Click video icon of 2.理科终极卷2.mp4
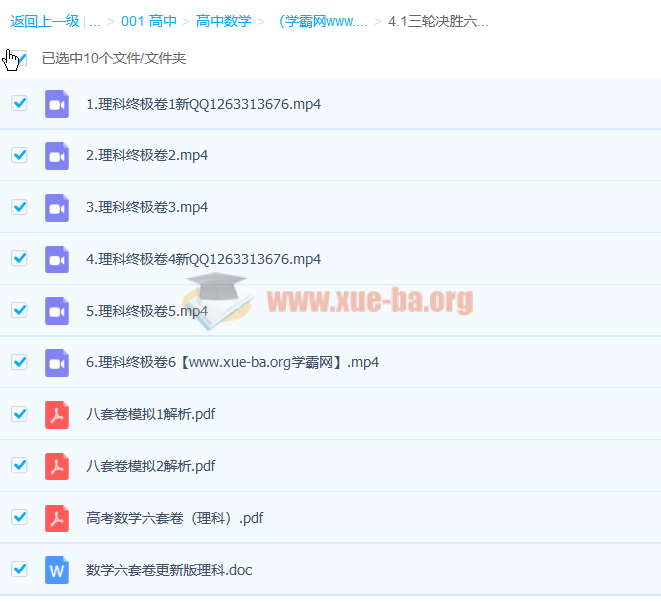661x603 pixels. click(x=57, y=156)
